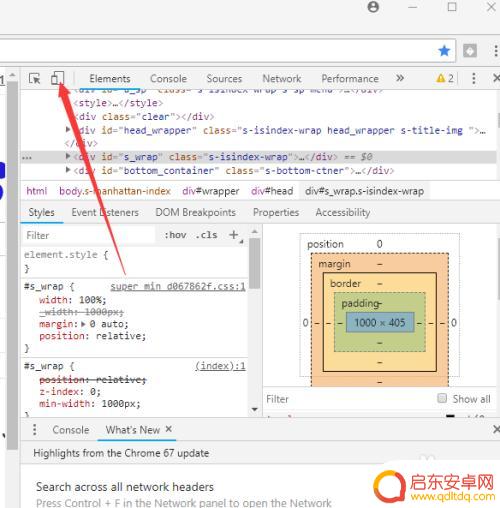Close the bottom drawer panel
Viewport: 500px width, 508px height.
pos(496,429)
